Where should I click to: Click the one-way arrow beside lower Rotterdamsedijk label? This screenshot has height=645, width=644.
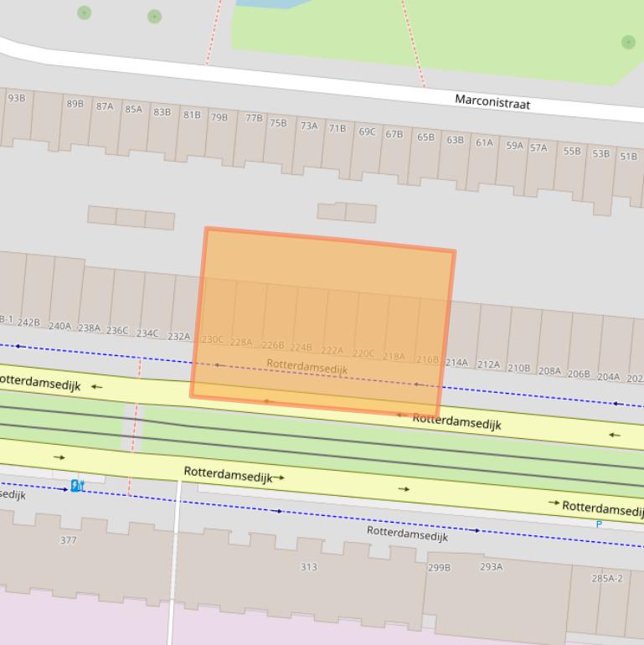tap(279, 478)
